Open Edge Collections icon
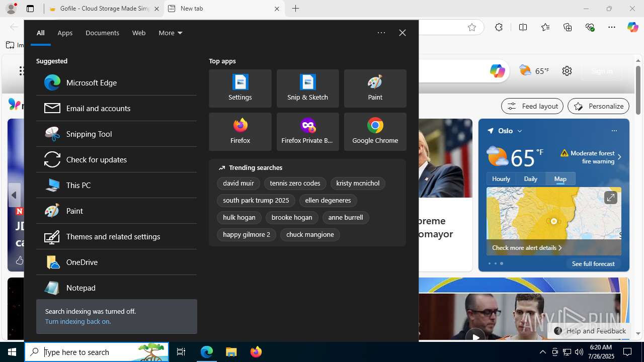 (x=568, y=27)
